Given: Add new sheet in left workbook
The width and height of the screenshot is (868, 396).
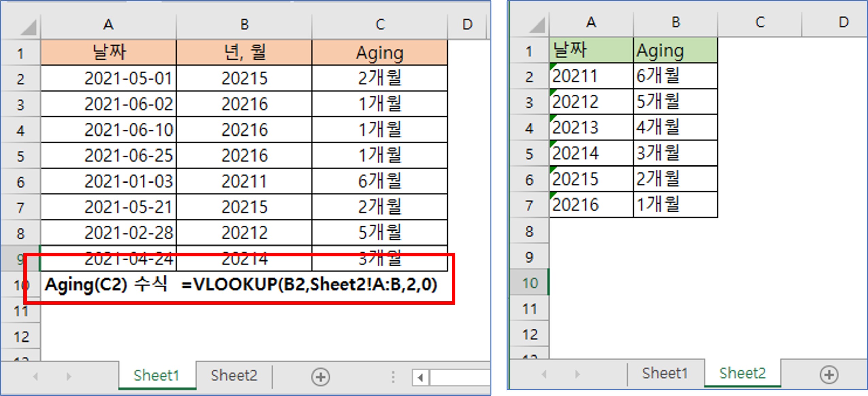Looking at the screenshot, I should (x=320, y=377).
